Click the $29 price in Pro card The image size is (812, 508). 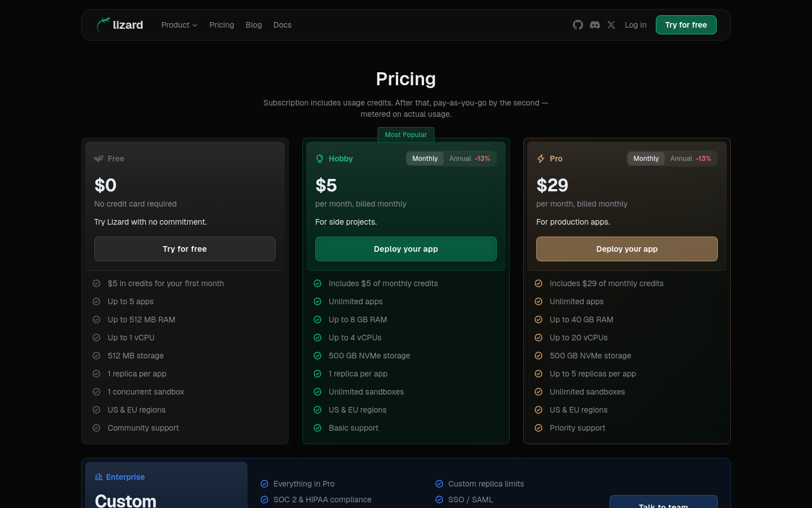coord(553,185)
